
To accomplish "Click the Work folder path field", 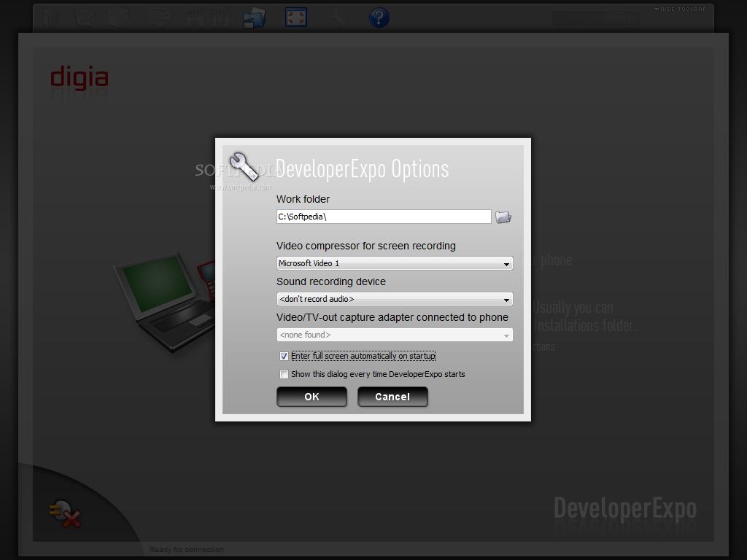I will (x=384, y=217).
